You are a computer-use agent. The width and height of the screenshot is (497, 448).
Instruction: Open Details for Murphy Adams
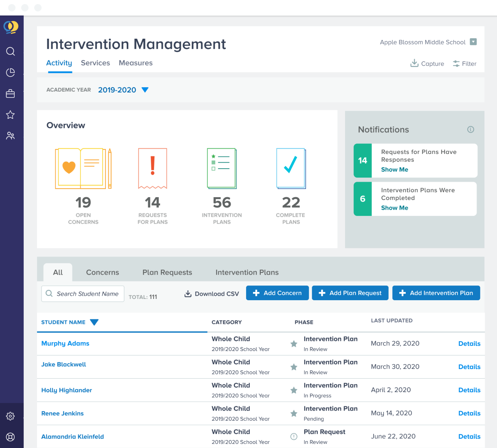click(x=469, y=344)
